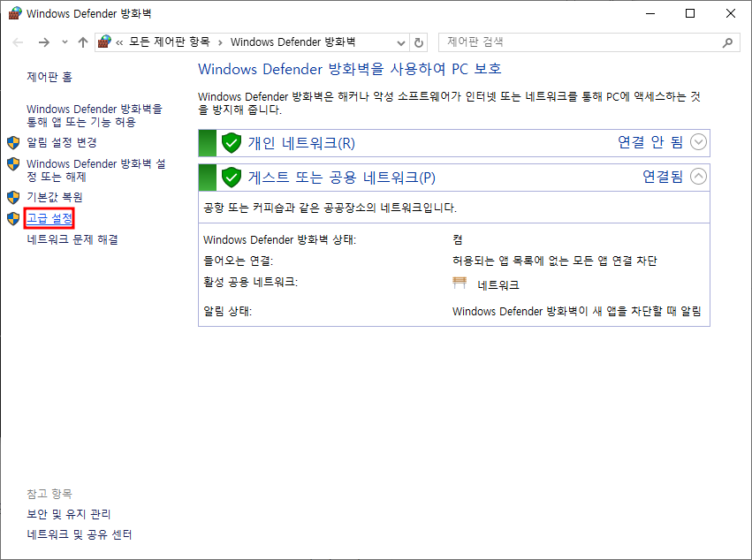Viewport: 752px width, 560px height.
Task: Open the 제어판 홈 link
Action: point(49,77)
